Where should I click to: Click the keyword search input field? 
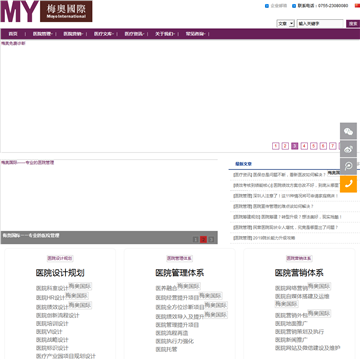pos(320,24)
